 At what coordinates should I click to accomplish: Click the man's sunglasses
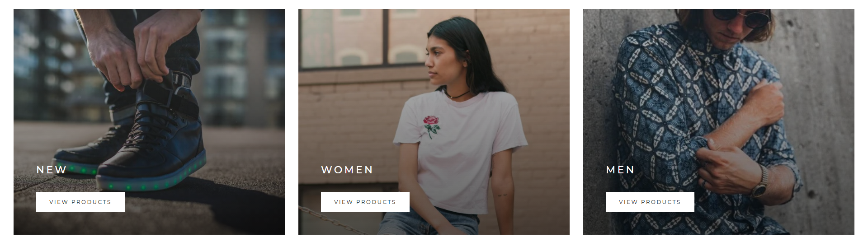click(741, 17)
